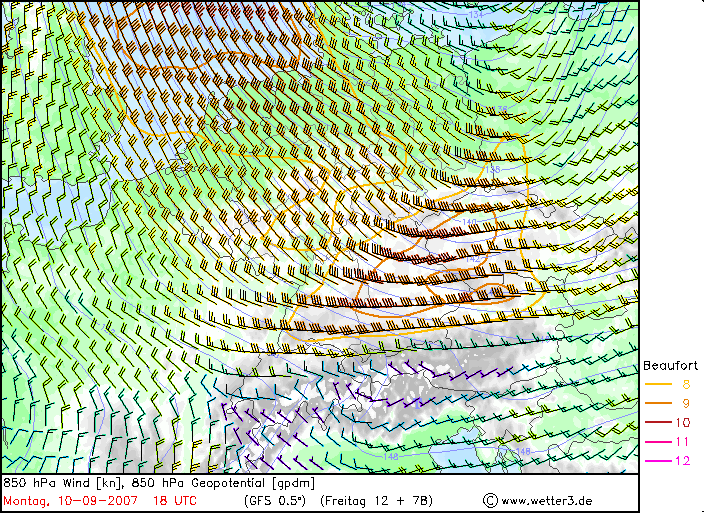Image resolution: width=704 pixels, height=513 pixels.
Task: Click the (GFS 0.5°) model label
Action: (274, 500)
